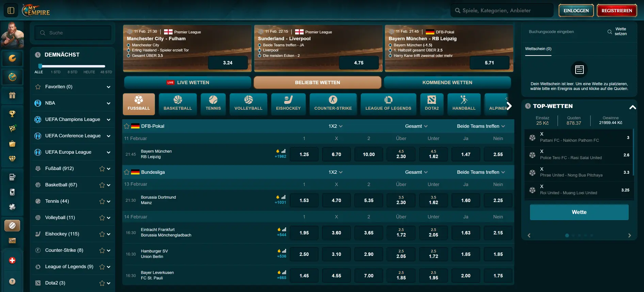Open the diamond VIP icon in sidebar
Image resolution: width=644 pixels, height=292 pixels.
pyautogui.click(x=12, y=159)
